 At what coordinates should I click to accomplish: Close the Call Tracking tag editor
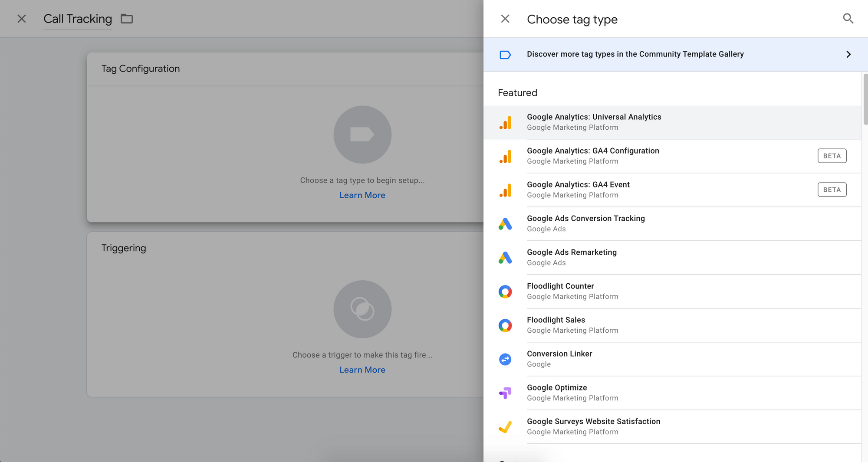22,19
